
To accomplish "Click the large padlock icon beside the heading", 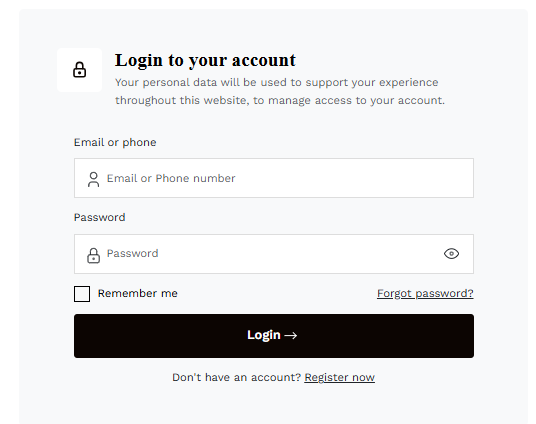I will tap(79, 70).
